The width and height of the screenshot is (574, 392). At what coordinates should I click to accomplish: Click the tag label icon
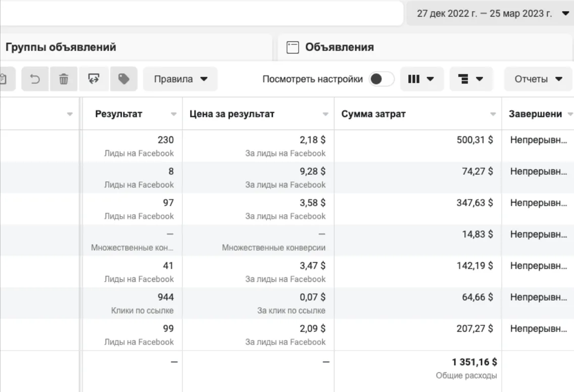tap(124, 79)
